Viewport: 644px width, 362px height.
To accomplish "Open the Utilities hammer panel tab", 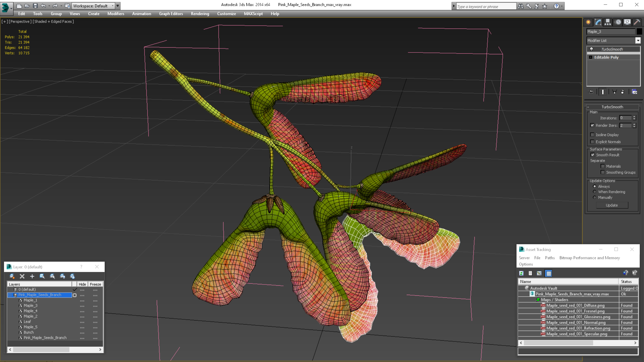I will coord(637,22).
